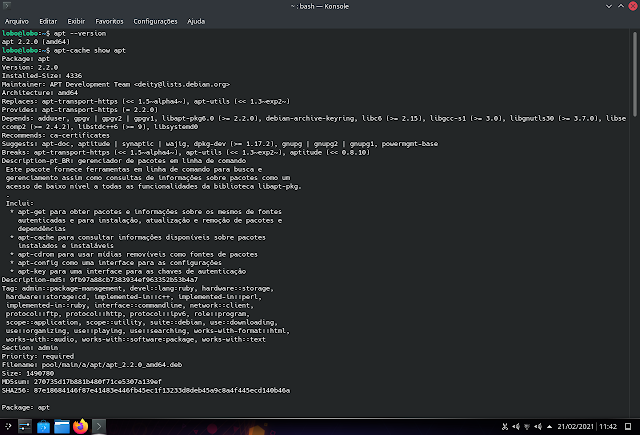Click the 'apt-key para uma interface' bullet line
640x435 pixels.
pyautogui.click(x=128, y=271)
